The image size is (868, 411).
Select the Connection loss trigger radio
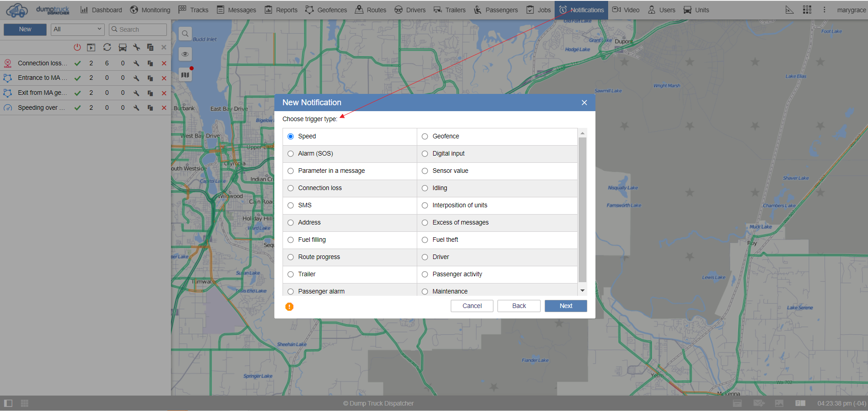coord(291,188)
